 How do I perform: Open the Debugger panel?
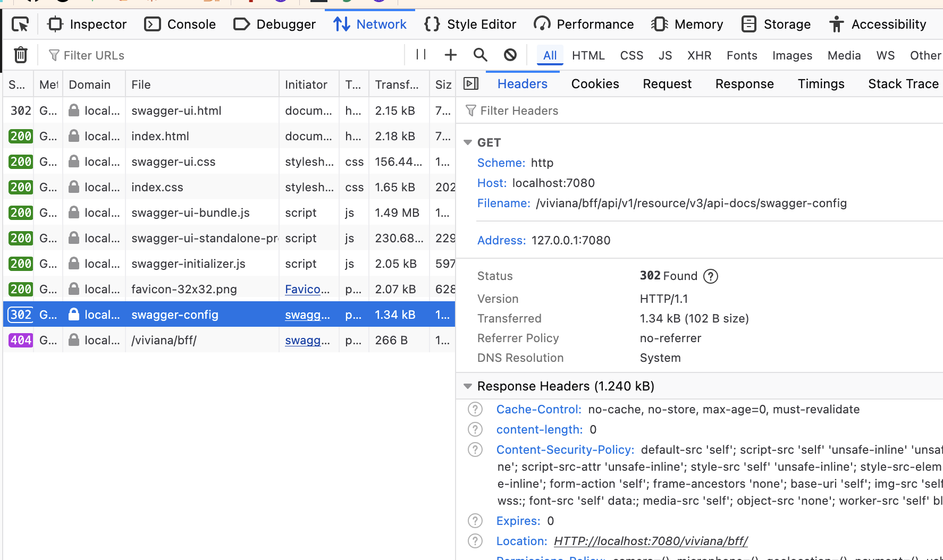[x=275, y=24]
